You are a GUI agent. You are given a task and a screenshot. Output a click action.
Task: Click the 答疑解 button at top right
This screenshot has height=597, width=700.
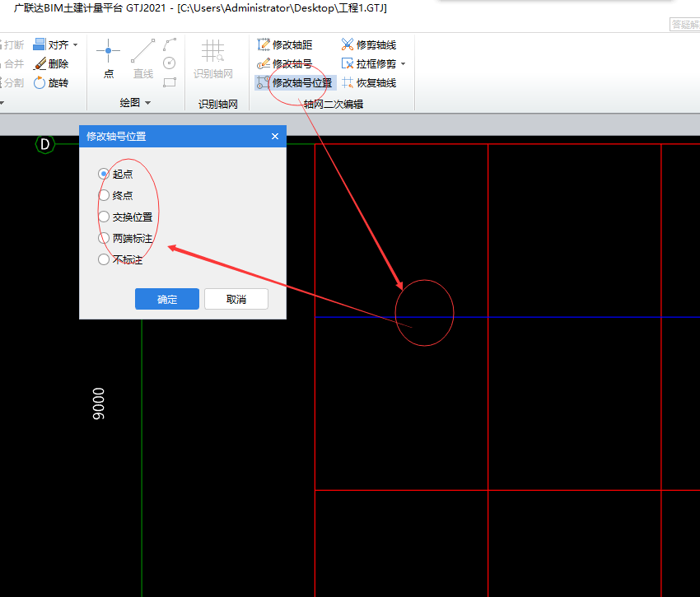click(x=685, y=24)
